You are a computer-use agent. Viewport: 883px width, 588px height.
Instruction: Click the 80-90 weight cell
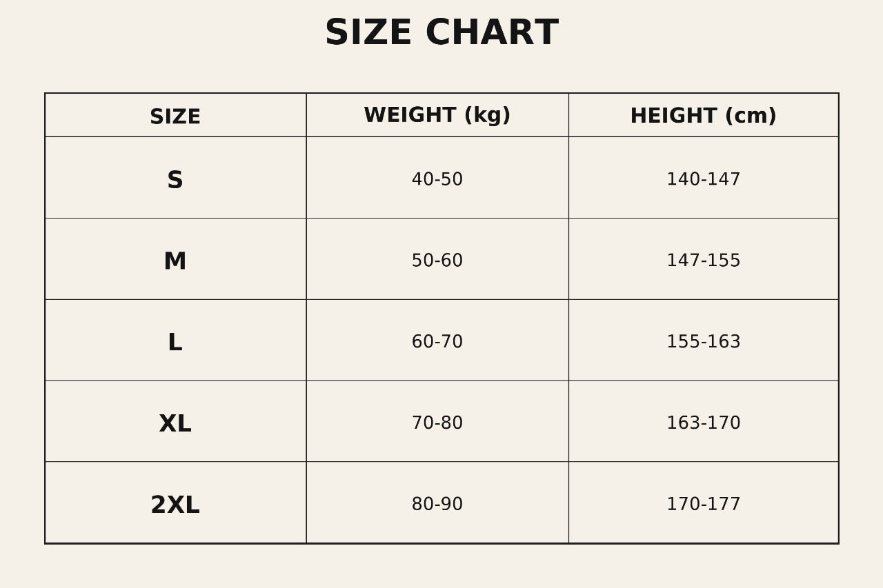(437, 505)
